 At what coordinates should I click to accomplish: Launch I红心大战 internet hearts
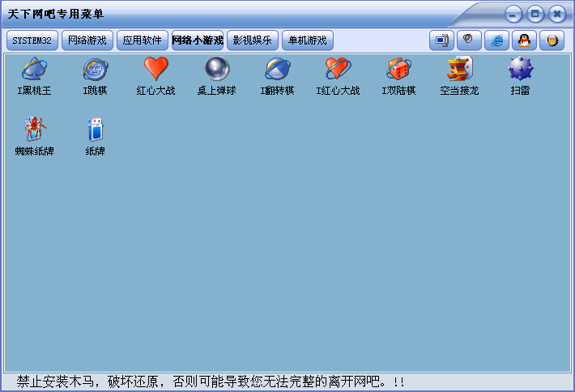coord(338,70)
